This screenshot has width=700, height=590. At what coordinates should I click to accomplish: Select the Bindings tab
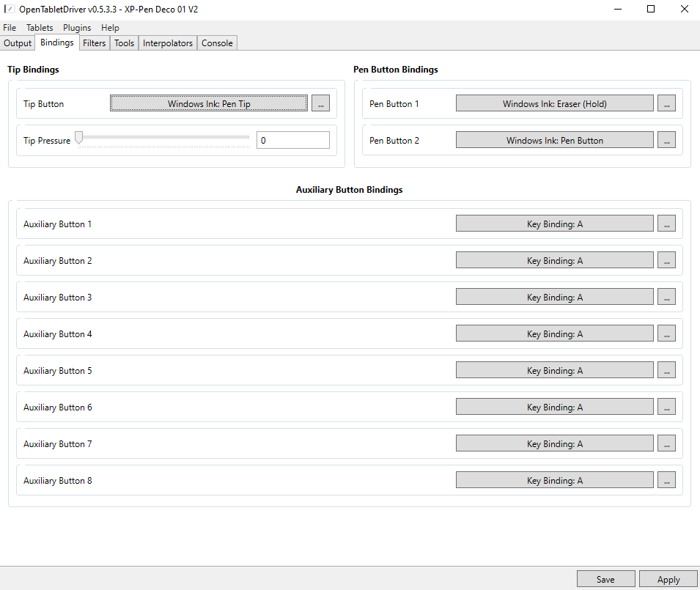[x=56, y=43]
